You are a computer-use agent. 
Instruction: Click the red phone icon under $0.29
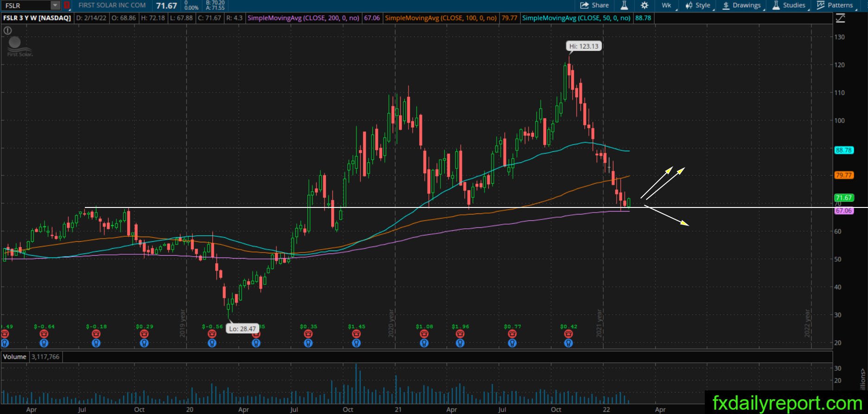[144, 334]
